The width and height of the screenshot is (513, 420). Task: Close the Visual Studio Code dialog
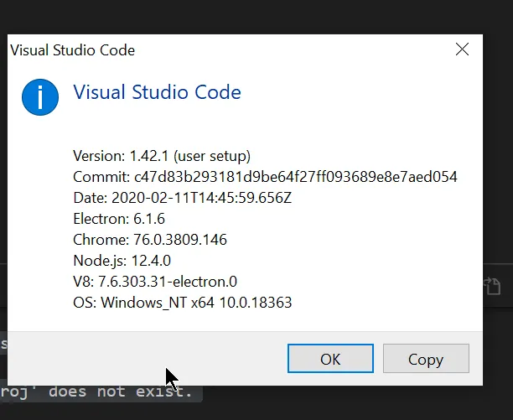462,49
